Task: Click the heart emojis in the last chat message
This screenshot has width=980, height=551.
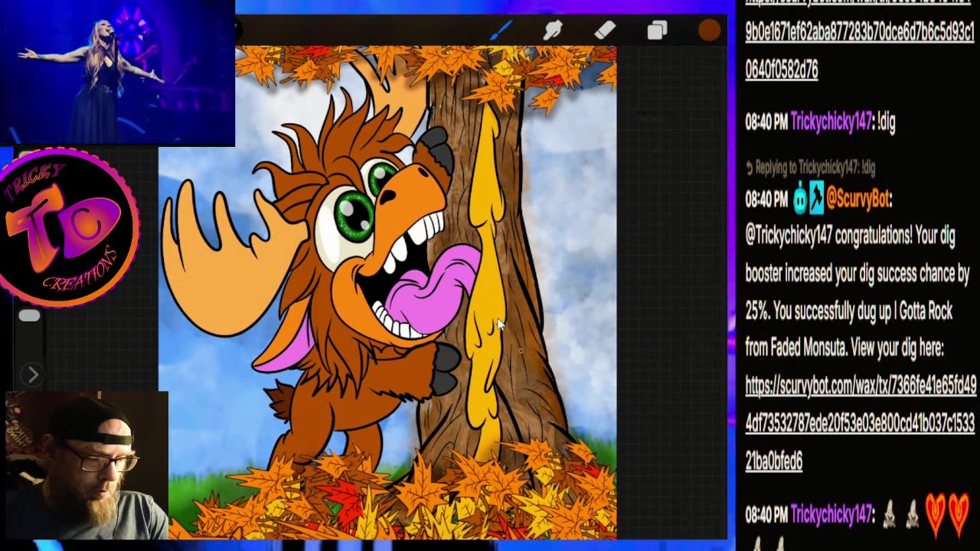Action: (x=946, y=514)
